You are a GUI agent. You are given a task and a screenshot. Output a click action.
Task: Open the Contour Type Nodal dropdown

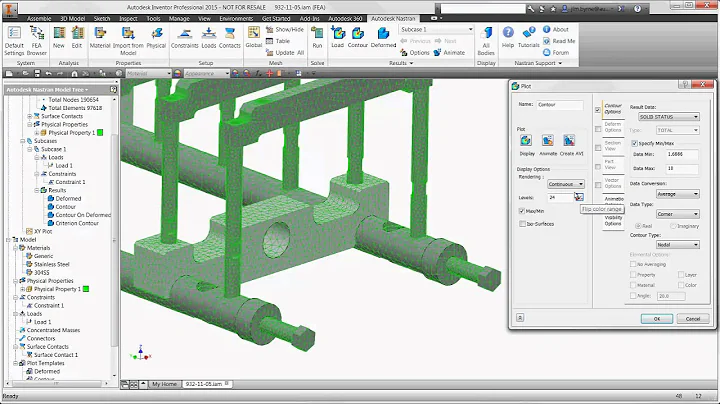pos(677,245)
